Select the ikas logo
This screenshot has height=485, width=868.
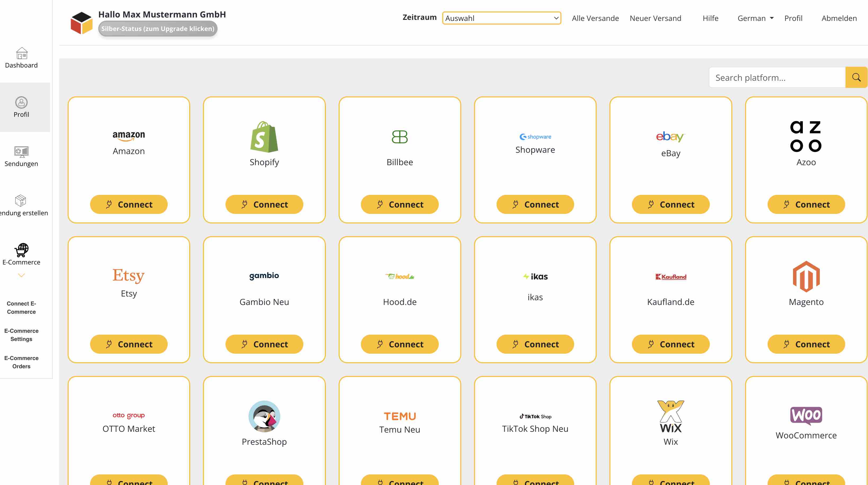tap(535, 276)
